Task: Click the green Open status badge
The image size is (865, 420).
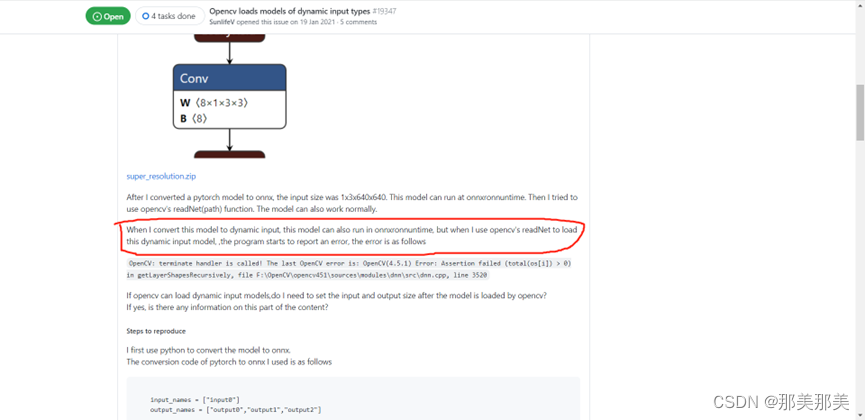Action: (108, 16)
